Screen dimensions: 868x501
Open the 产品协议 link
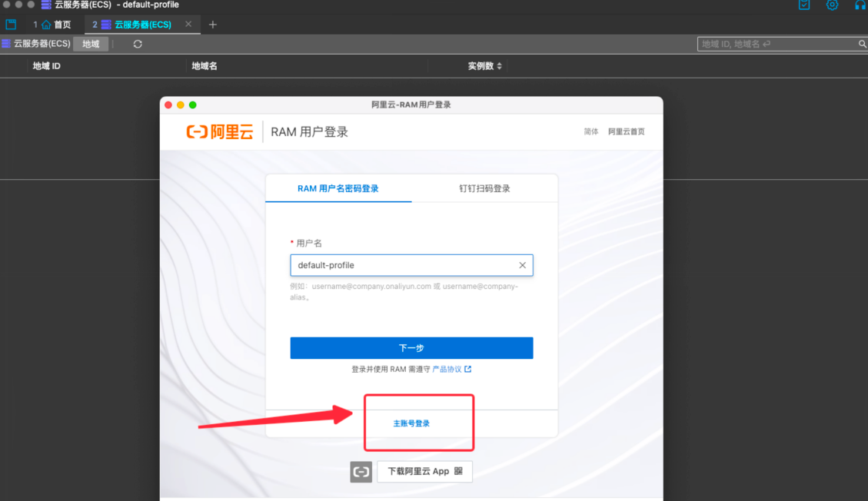pos(447,370)
